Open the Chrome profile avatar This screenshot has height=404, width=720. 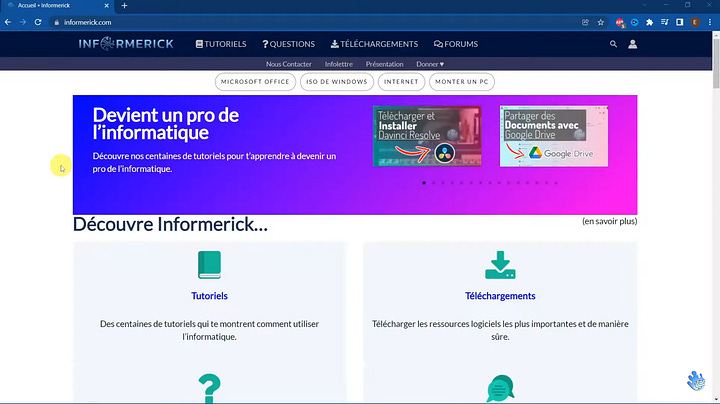pyautogui.click(x=695, y=22)
